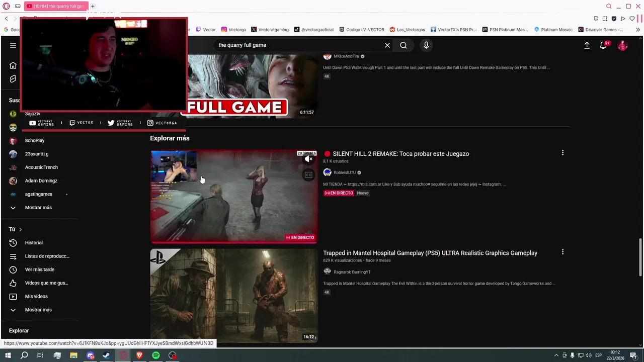Open Videos que me gustan
The image size is (644, 362).
tap(39, 283)
